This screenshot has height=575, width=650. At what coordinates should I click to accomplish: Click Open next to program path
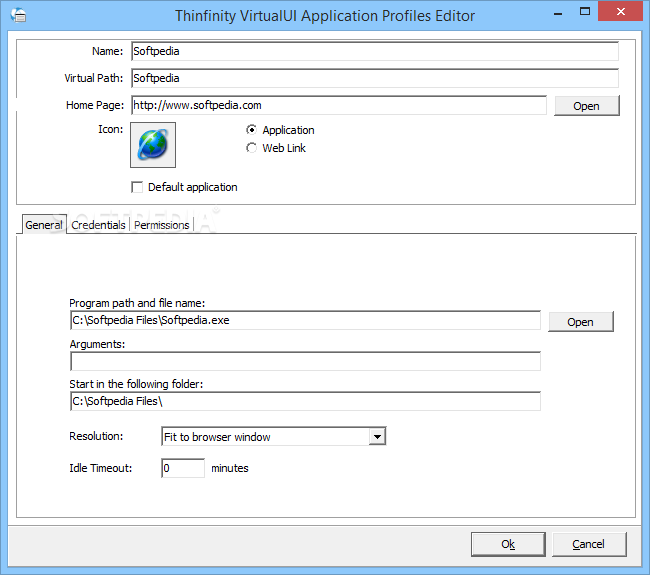tap(580, 322)
